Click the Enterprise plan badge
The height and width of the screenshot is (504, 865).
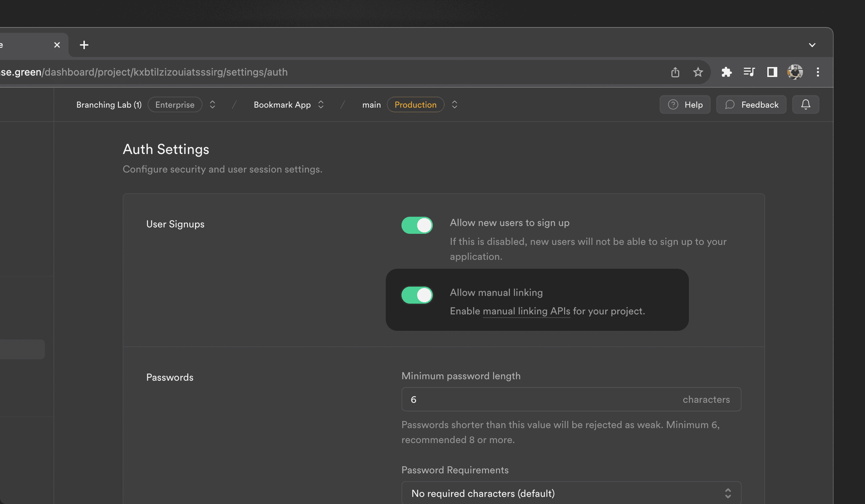point(175,105)
